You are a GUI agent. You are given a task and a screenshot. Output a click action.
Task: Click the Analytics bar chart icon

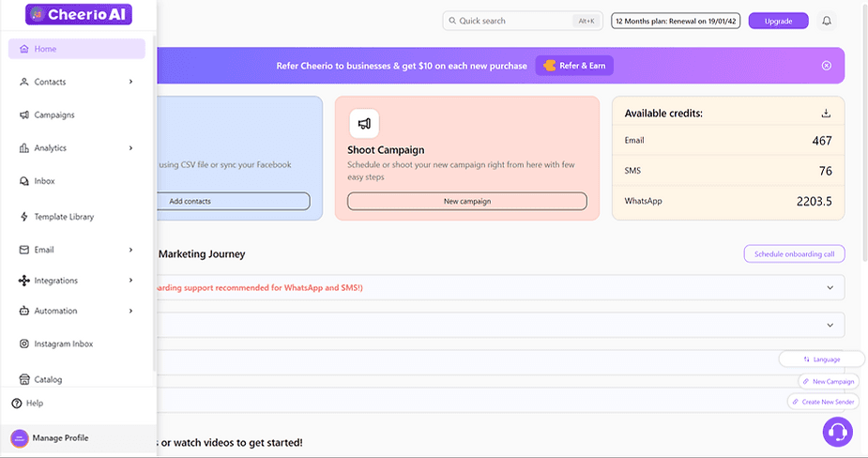pos(23,148)
